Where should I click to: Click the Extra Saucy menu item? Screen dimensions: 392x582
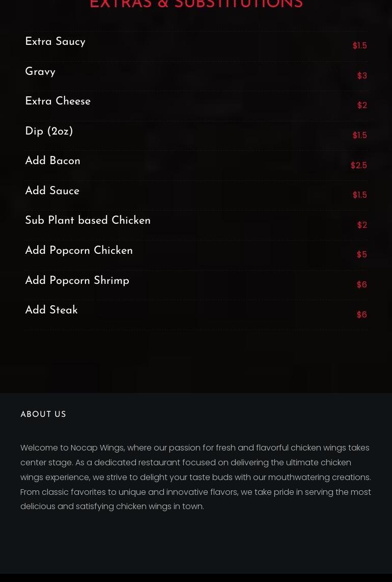point(55,42)
